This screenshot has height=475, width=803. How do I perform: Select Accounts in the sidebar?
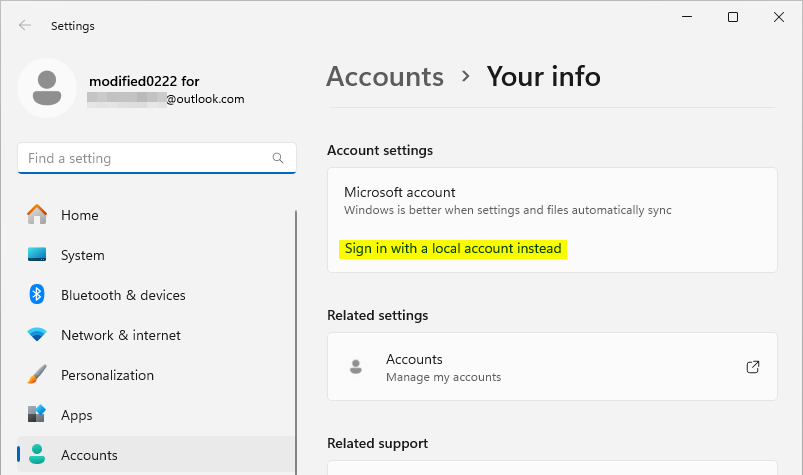tap(156, 455)
